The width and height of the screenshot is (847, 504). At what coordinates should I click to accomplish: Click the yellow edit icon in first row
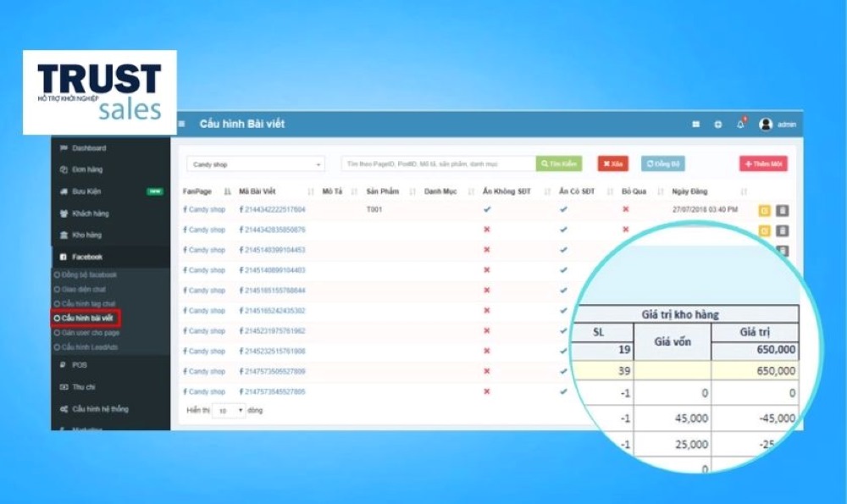pos(764,210)
